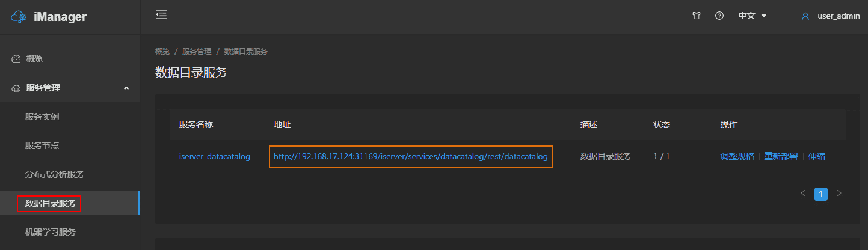Select 服务节点 in the sidebar
This screenshot has width=868, height=250.
42,145
